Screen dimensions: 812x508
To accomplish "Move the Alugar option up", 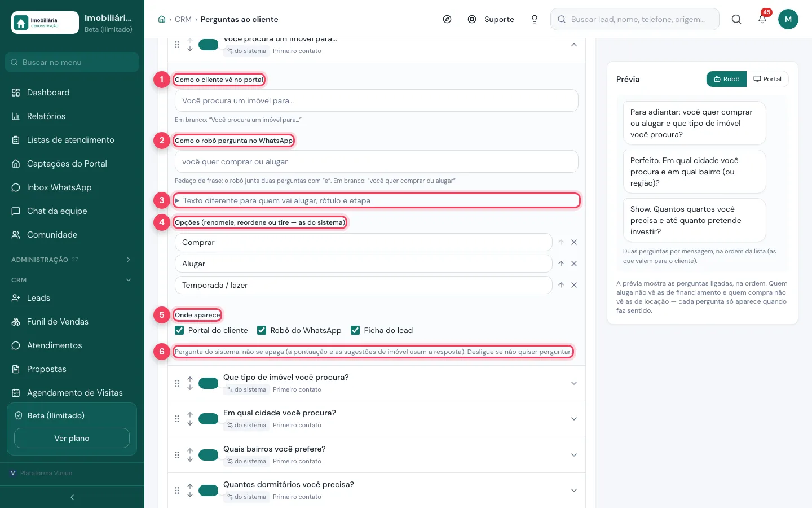I will pos(561,264).
